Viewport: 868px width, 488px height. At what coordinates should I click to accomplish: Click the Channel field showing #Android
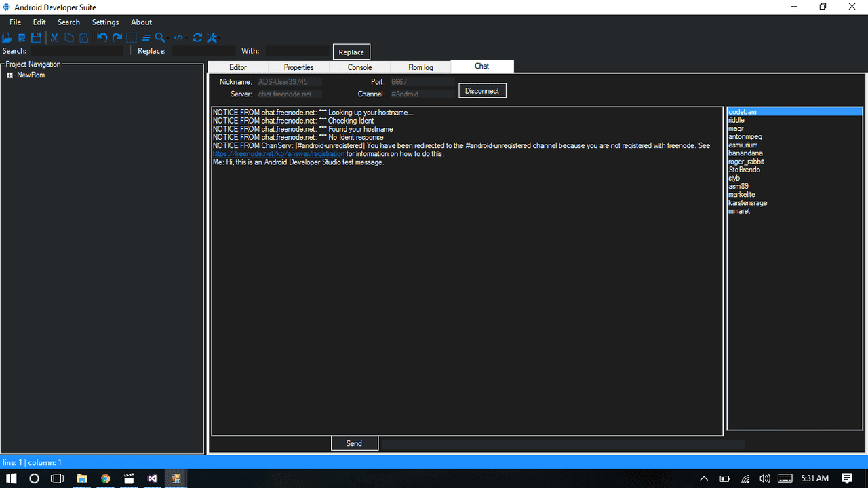(x=422, y=94)
